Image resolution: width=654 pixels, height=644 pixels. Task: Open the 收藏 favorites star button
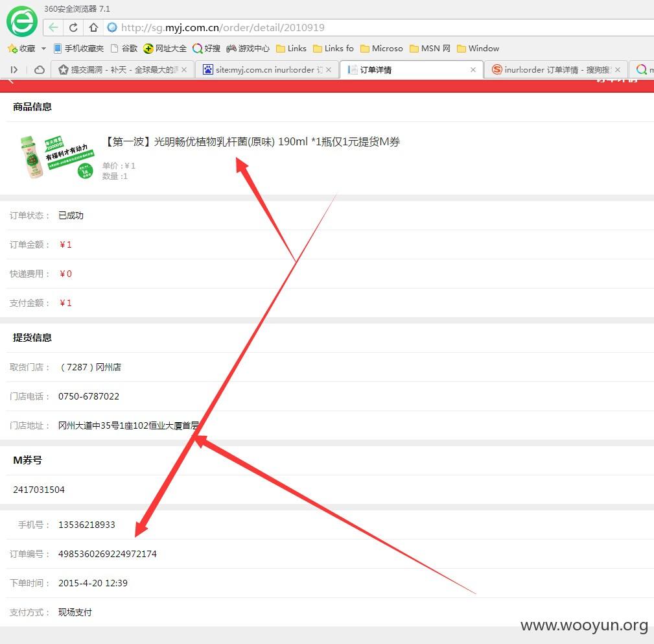21,49
